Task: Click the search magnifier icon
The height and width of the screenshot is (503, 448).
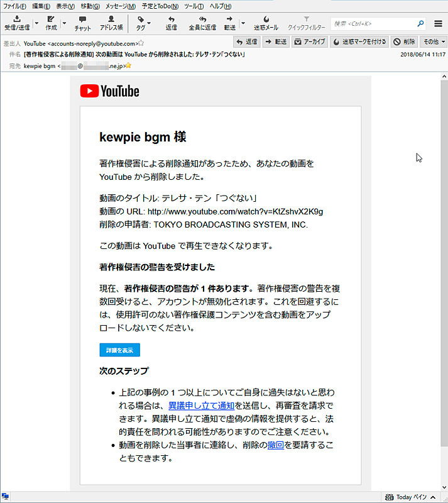Action: point(420,23)
